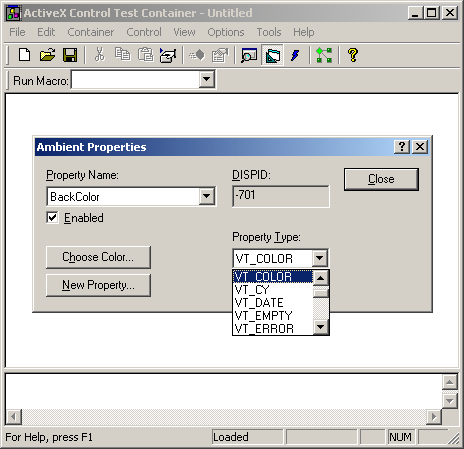Screen dimensions: 464x449
Task: Click the Copy toolbar icon
Action: [x=122, y=54]
